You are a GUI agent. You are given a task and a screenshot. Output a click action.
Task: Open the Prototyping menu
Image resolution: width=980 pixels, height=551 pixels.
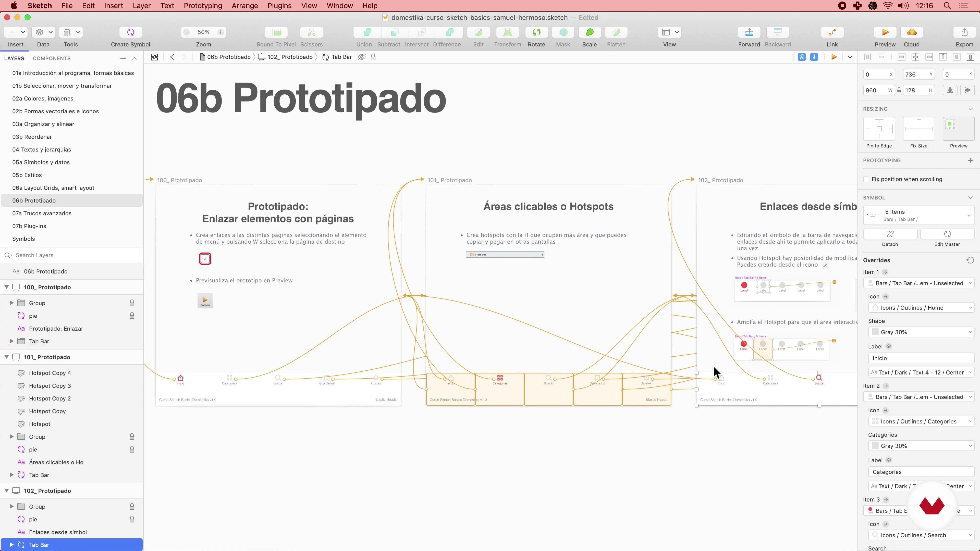[203, 6]
